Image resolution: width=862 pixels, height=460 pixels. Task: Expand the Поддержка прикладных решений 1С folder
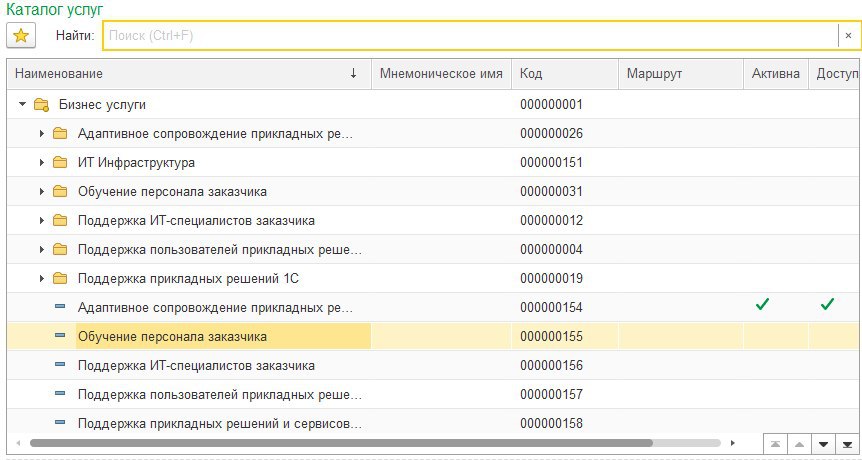click(42, 279)
